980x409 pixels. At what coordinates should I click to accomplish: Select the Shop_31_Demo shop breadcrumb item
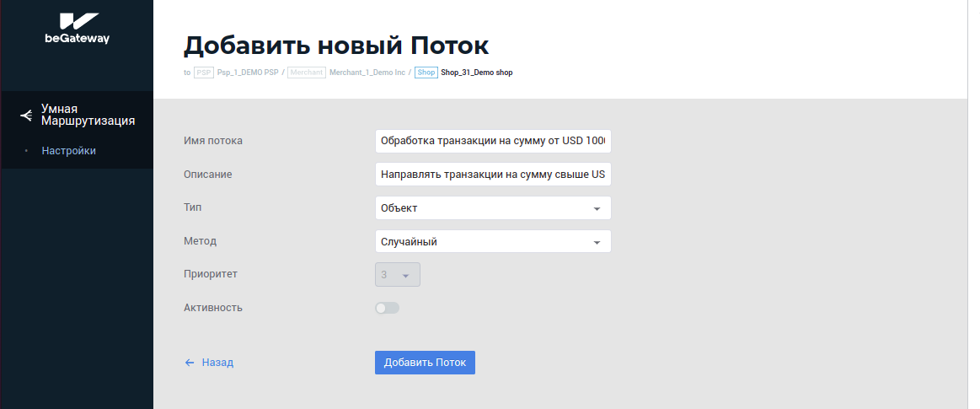[x=477, y=73]
